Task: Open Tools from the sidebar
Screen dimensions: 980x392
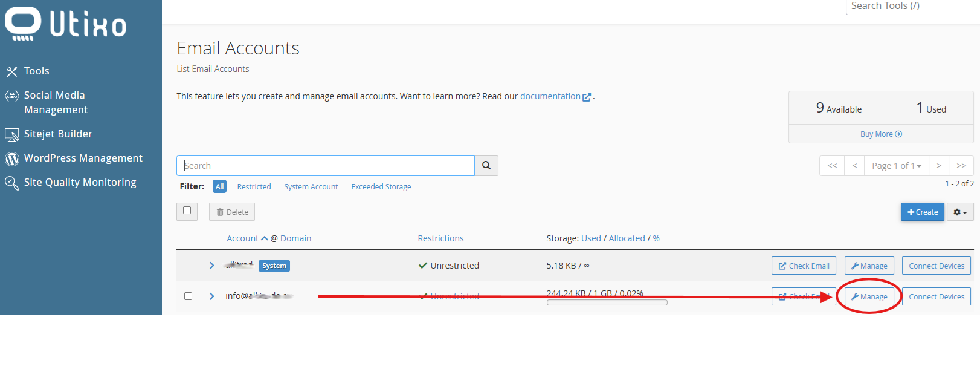Action: pyautogui.click(x=36, y=71)
